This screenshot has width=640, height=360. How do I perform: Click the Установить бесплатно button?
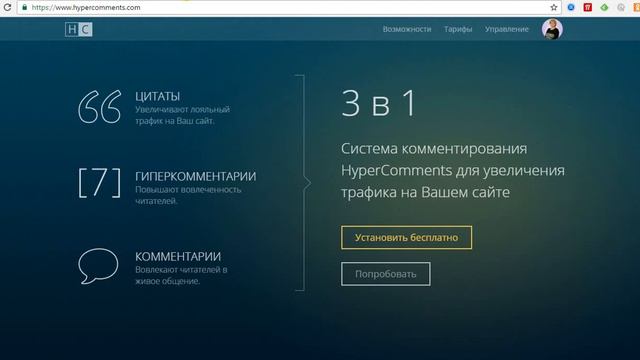click(x=406, y=238)
